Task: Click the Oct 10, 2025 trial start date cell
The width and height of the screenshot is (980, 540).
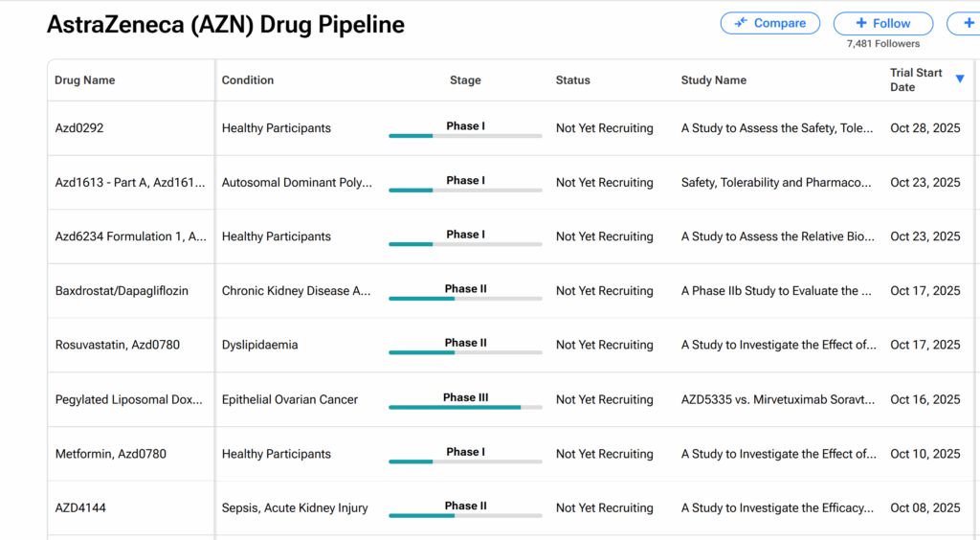Action: 924,455
